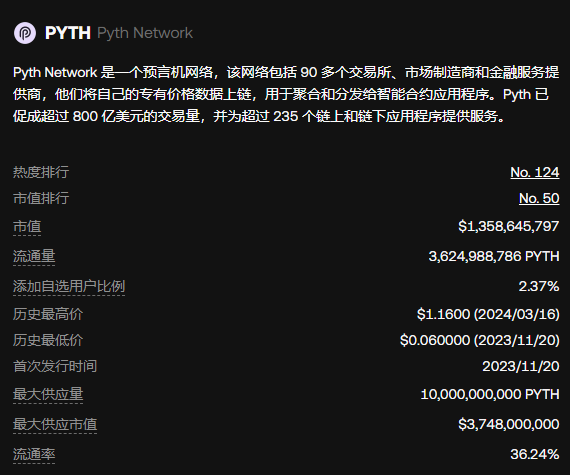Click the $0.060000 (2023/11/20) all-time low value
Screen dimensions: 570x475
(x=479, y=341)
